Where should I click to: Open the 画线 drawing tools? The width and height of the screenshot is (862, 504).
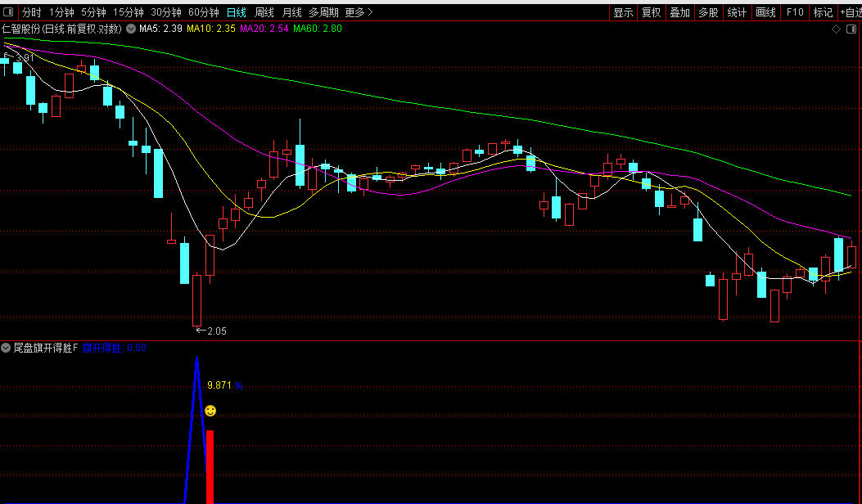[x=765, y=12]
